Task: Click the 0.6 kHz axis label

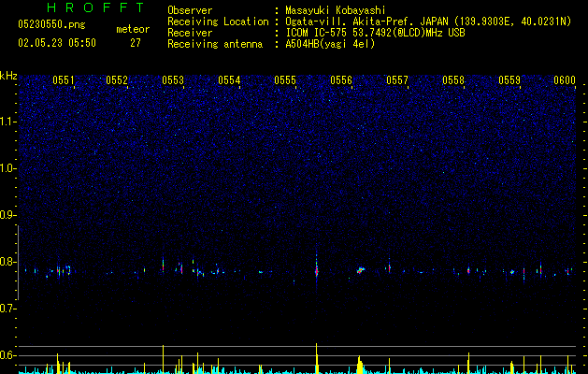Action: point(8,355)
